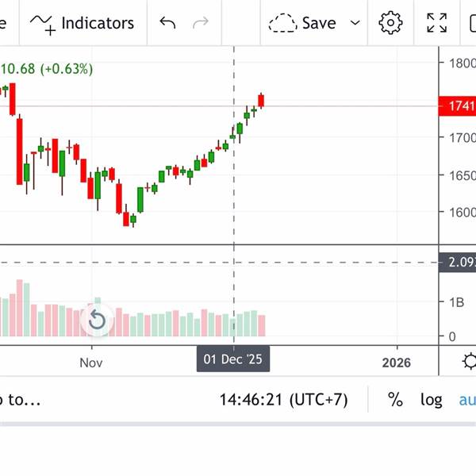Viewport: 476px width, 476px height.
Task: Toggle the auto scale option
Action: point(466,399)
